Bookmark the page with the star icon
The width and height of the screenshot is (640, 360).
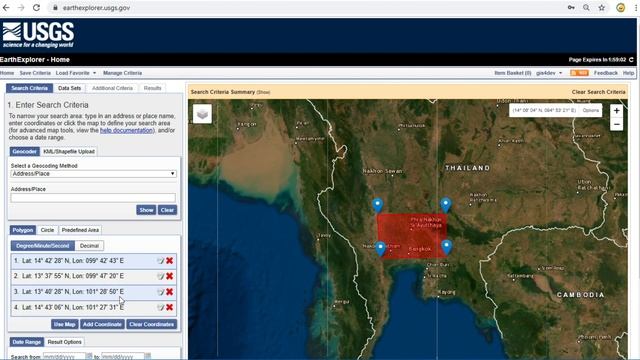pos(602,7)
